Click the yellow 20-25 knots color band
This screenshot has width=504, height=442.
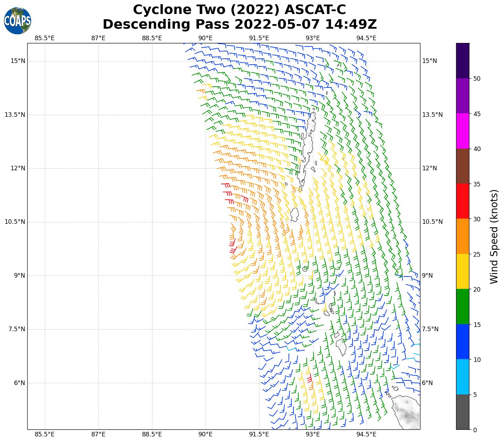pos(462,271)
